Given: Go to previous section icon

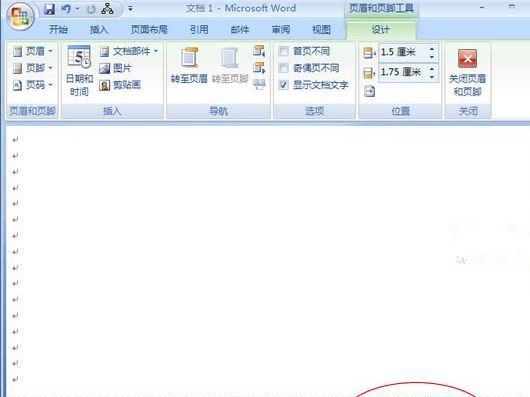Looking at the screenshot, I should (259, 51).
